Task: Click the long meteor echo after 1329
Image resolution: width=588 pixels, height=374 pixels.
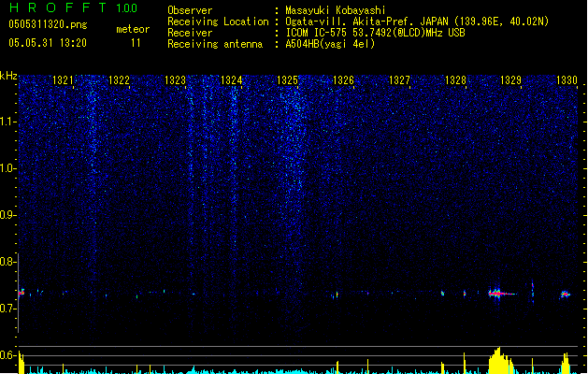Action: 503,294
